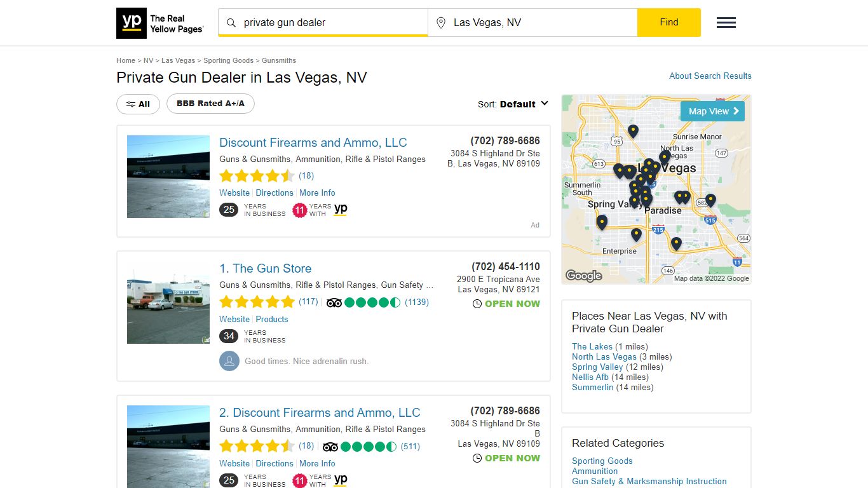Click the 25 years in business badge in ad

tap(229, 210)
